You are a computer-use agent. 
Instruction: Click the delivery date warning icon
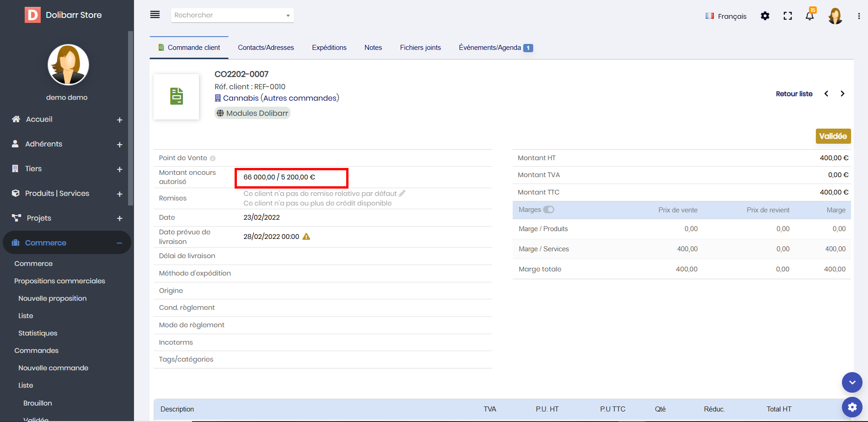pos(306,237)
